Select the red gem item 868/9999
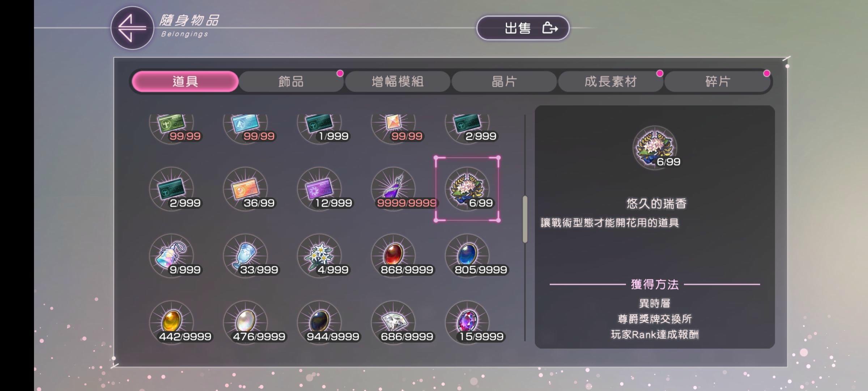 pyautogui.click(x=393, y=256)
